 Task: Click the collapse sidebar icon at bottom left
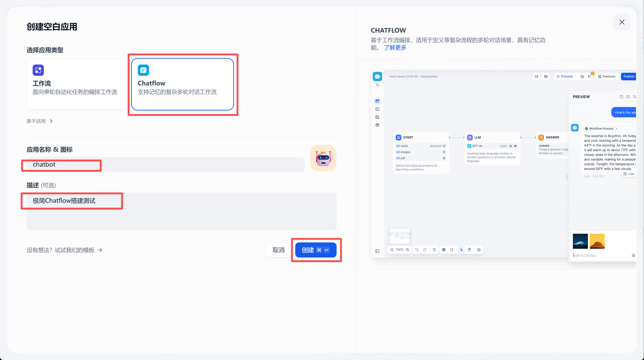(377, 251)
